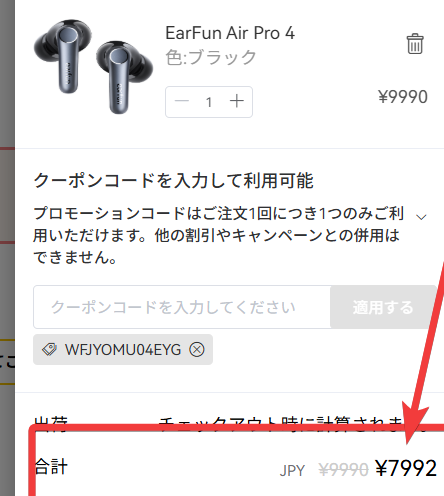Click the coupon tag icon
Screen dimensions: 444x496
click(x=49, y=350)
